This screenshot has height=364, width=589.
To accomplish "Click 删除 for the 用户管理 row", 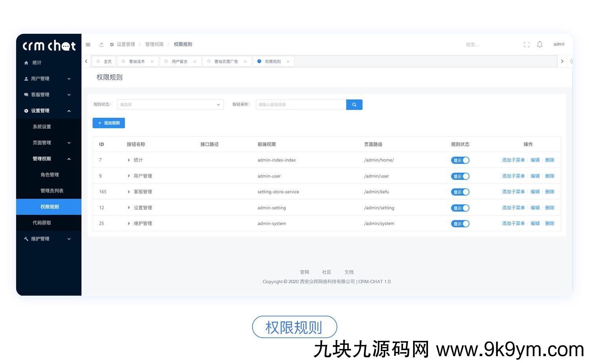I will coord(549,176).
